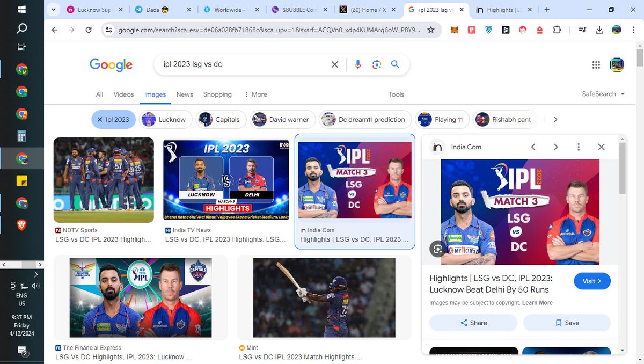Open Sticky Notes from taskbar
This screenshot has width=644, height=364.
click(x=21, y=181)
